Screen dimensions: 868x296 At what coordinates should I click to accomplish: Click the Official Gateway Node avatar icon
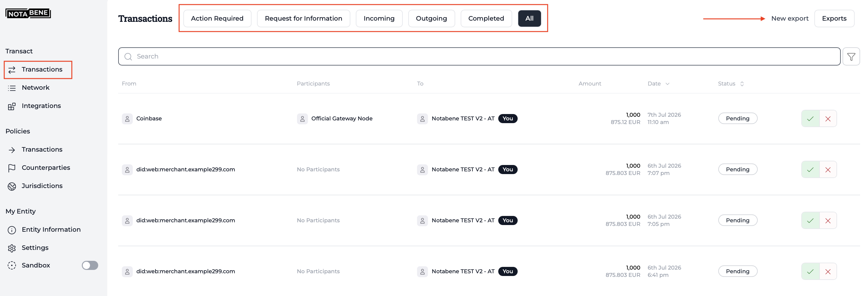(302, 119)
